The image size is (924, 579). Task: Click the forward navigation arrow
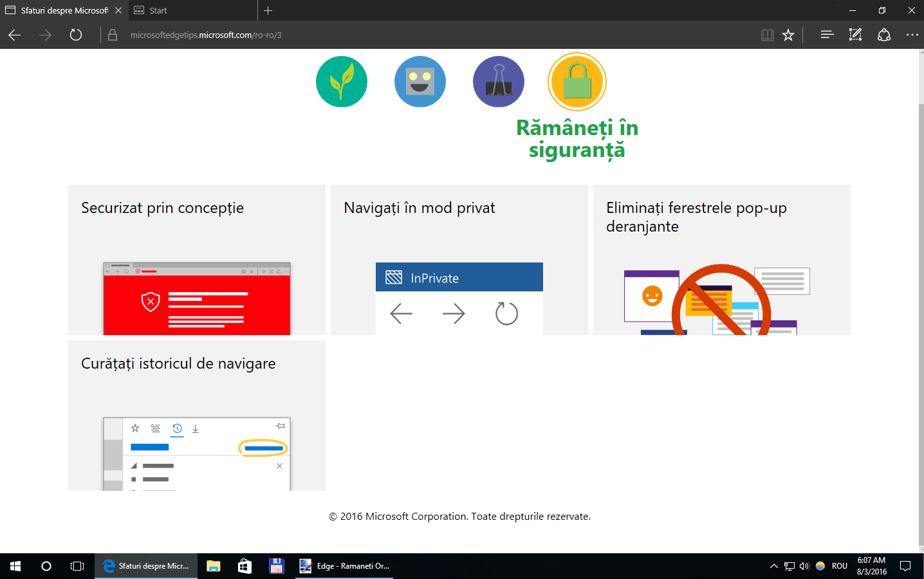pyautogui.click(x=45, y=35)
